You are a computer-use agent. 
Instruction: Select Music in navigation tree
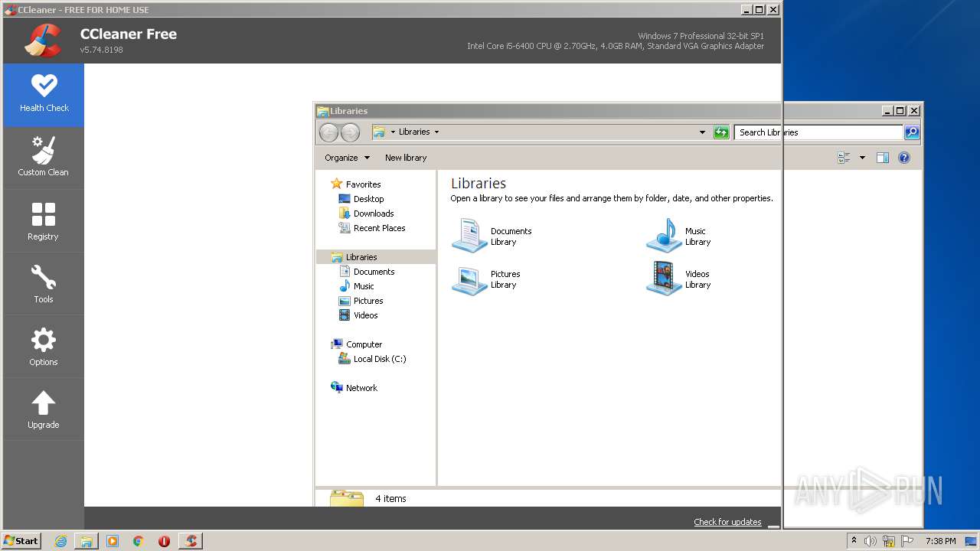tap(364, 286)
